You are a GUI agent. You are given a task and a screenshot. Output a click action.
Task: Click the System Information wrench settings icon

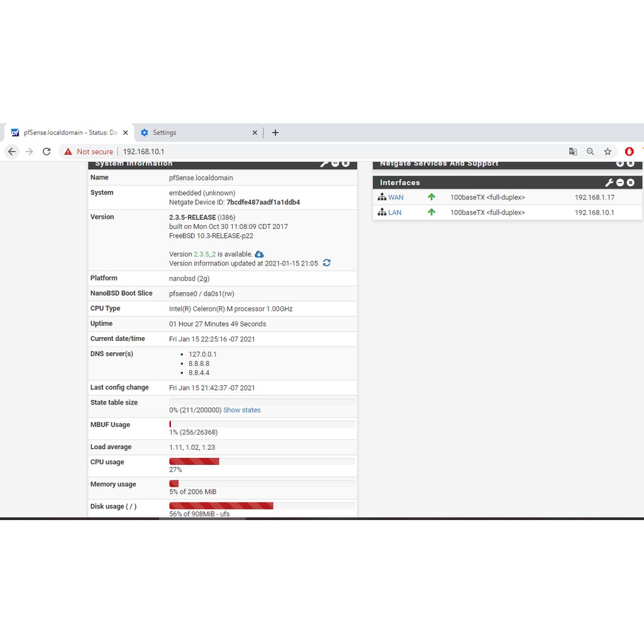(324, 164)
